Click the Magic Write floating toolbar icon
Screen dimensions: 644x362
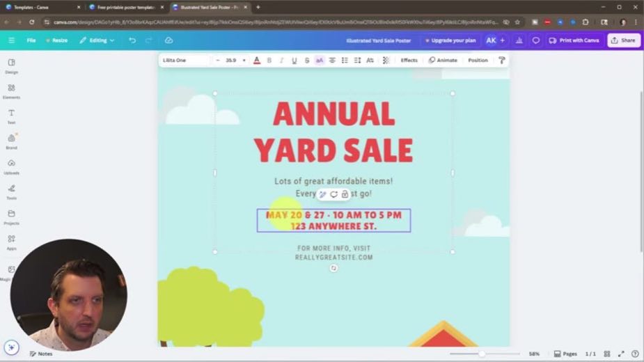click(x=323, y=194)
